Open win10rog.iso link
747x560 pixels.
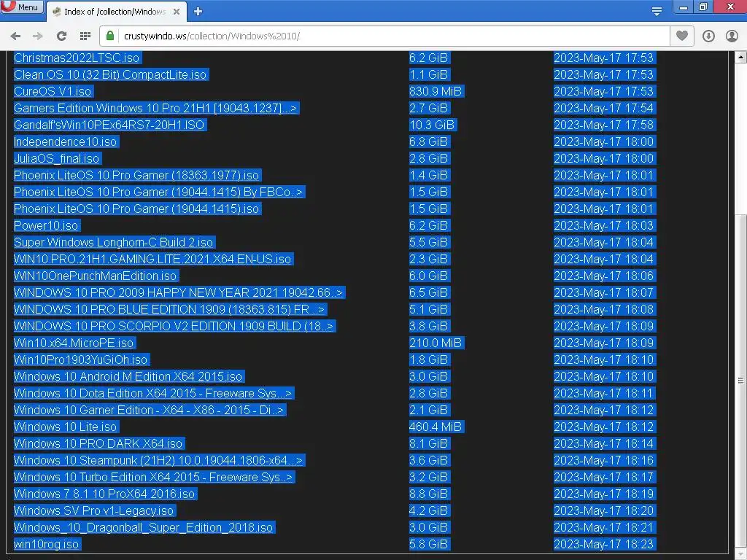[46, 544]
